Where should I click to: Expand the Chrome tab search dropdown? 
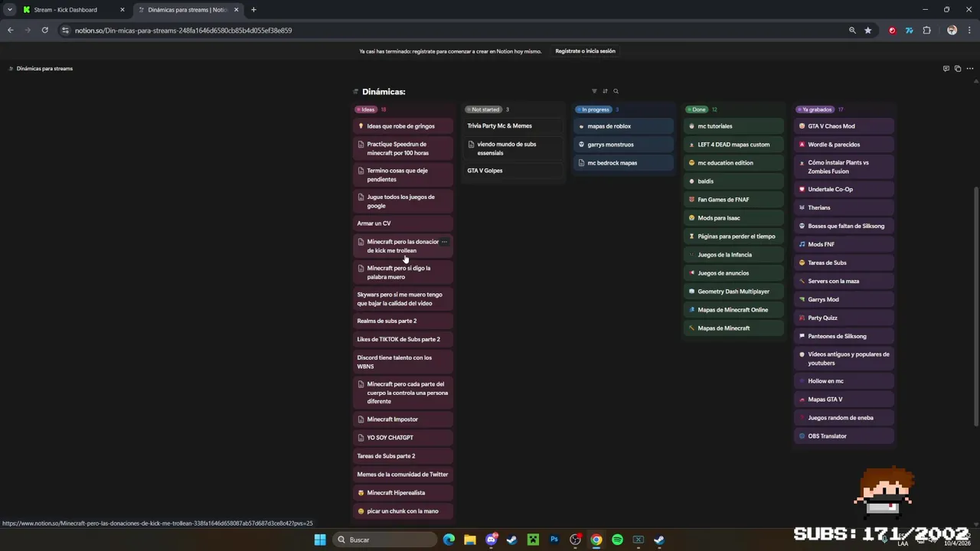9,9
